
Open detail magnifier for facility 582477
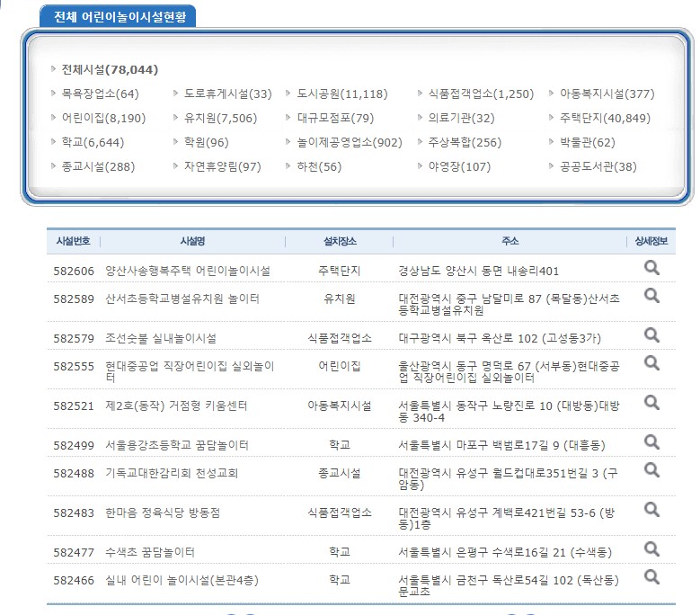pos(651,549)
